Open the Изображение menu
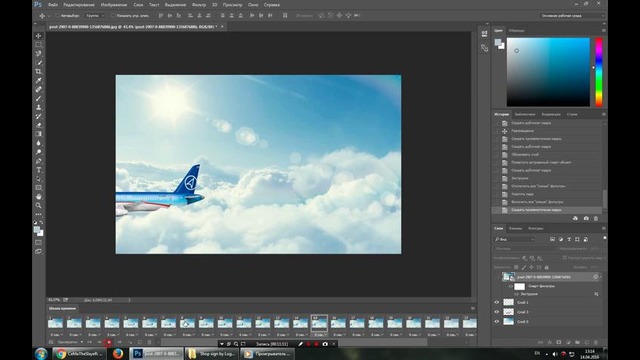This screenshot has height=360, width=640. pyautogui.click(x=114, y=5)
